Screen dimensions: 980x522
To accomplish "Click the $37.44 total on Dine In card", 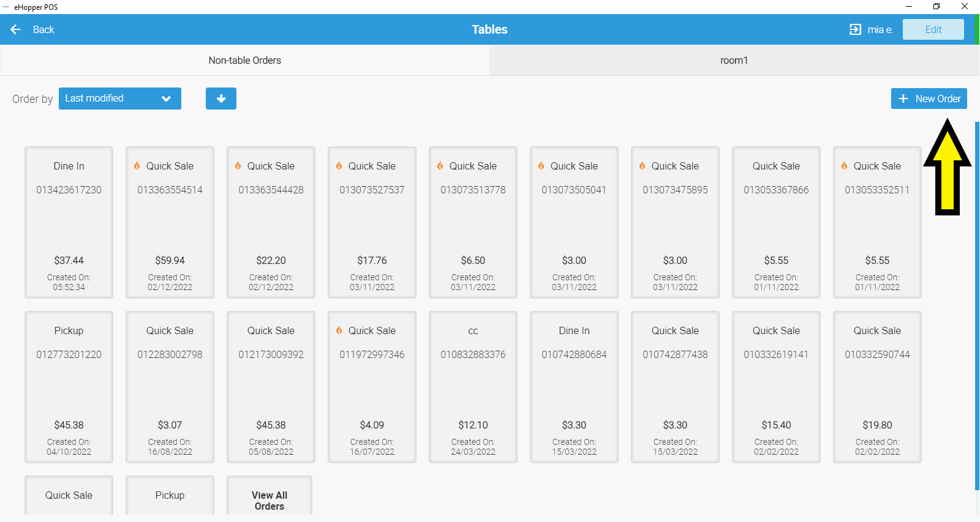I will [x=69, y=260].
